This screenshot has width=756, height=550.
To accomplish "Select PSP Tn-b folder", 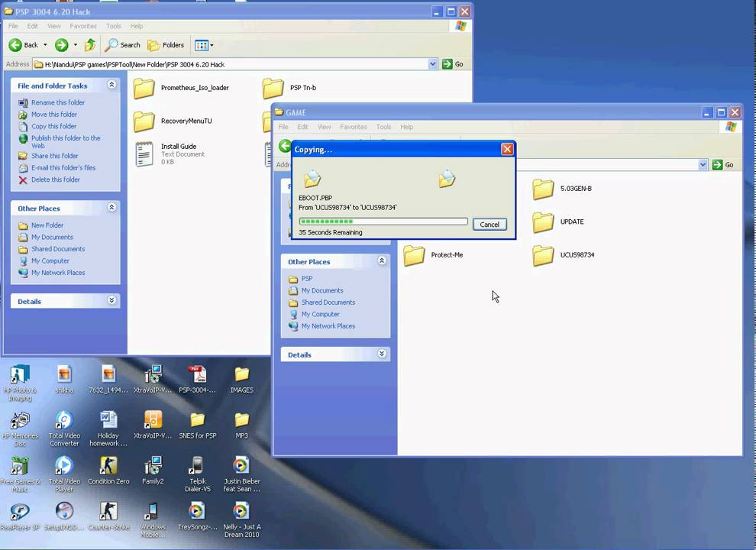I will (x=289, y=88).
